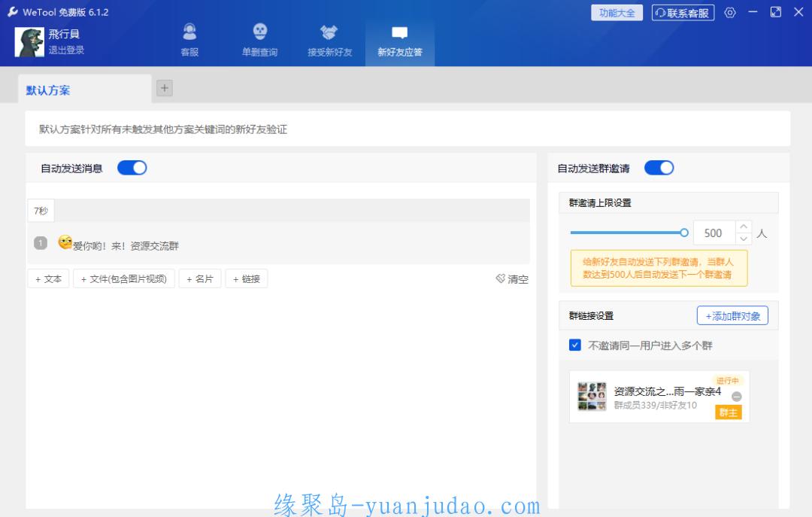Click the group invite limit slider handle
Image resolution: width=812 pixels, height=517 pixels.
tap(684, 233)
